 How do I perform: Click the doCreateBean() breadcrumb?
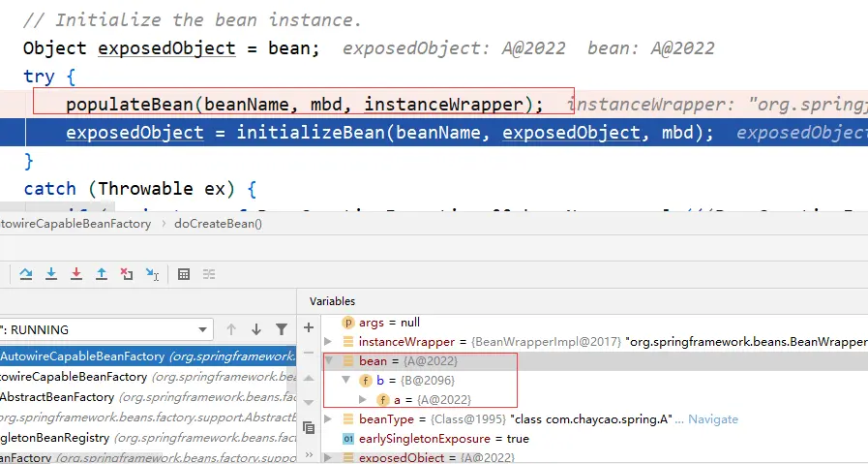(218, 224)
